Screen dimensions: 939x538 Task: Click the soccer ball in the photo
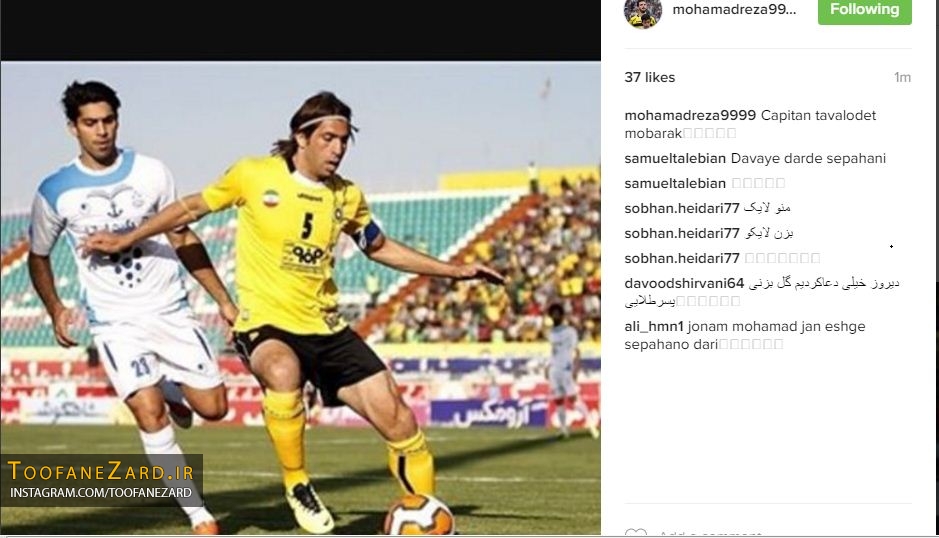coord(419,515)
